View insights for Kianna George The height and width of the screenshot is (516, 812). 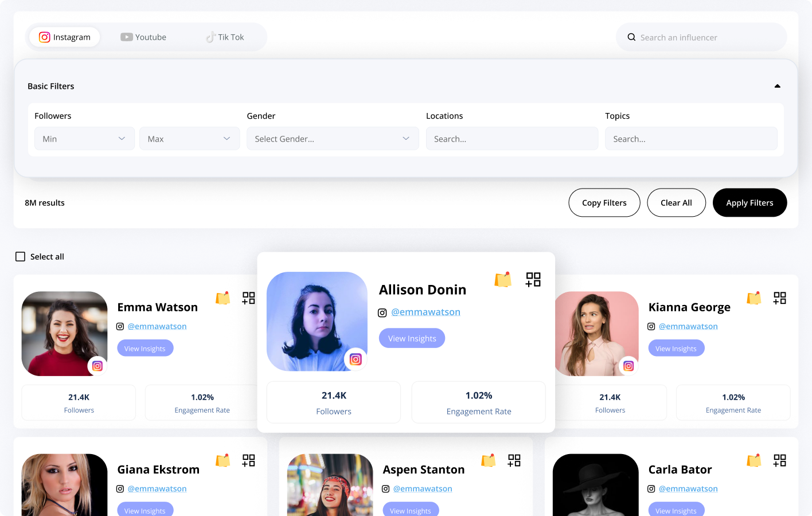click(676, 349)
